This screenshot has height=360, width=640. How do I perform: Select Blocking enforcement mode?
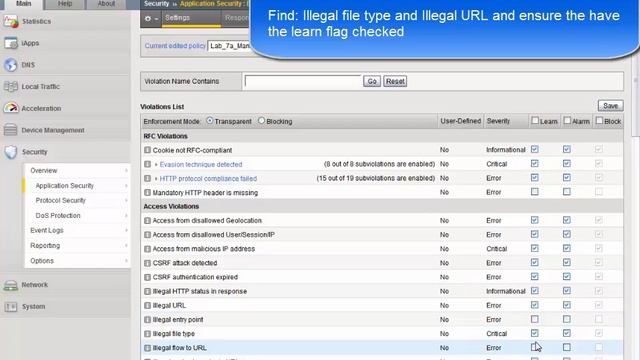261,121
